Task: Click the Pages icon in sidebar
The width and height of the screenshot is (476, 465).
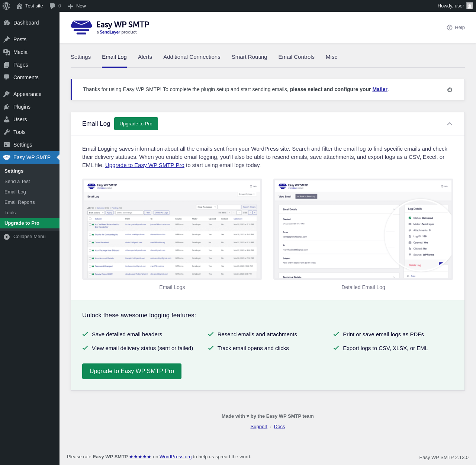Action: click(7, 65)
